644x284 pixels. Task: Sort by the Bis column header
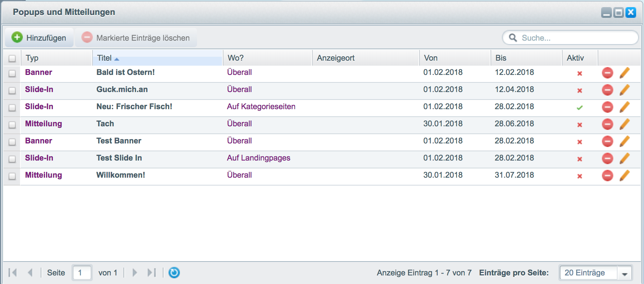pos(527,58)
